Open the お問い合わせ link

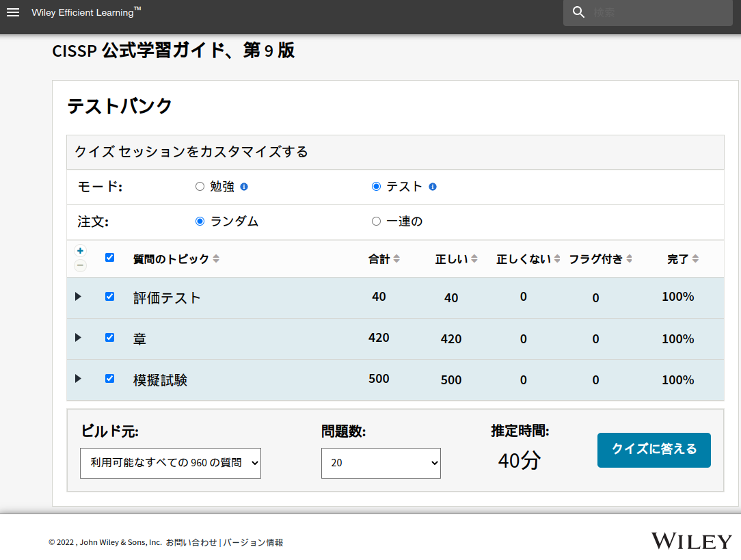[191, 542]
